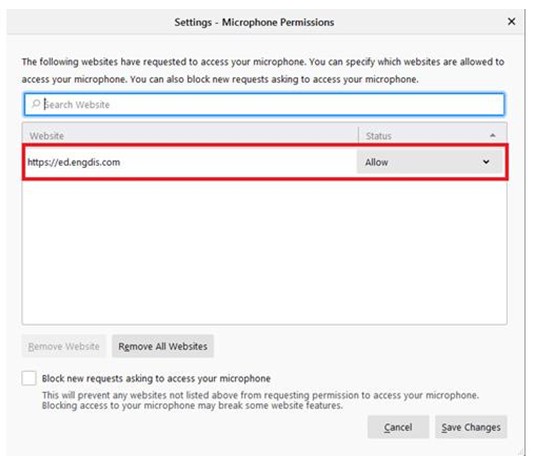Click the sort arrow in Status header
This screenshot has height=472, width=538.
click(493, 135)
